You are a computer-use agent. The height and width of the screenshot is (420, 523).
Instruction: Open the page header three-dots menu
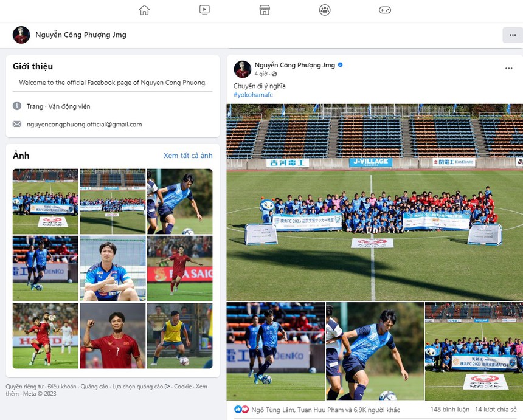coord(513,35)
